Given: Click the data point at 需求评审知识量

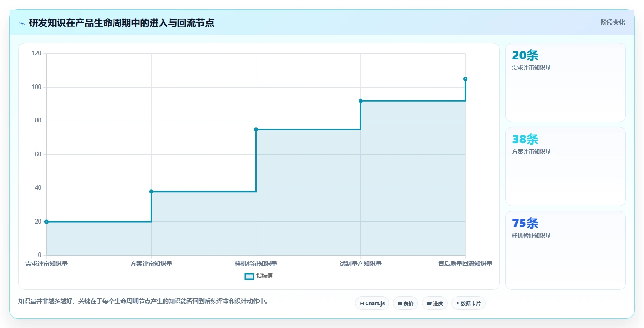Looking at the screenshot, I should coord(46,222).
